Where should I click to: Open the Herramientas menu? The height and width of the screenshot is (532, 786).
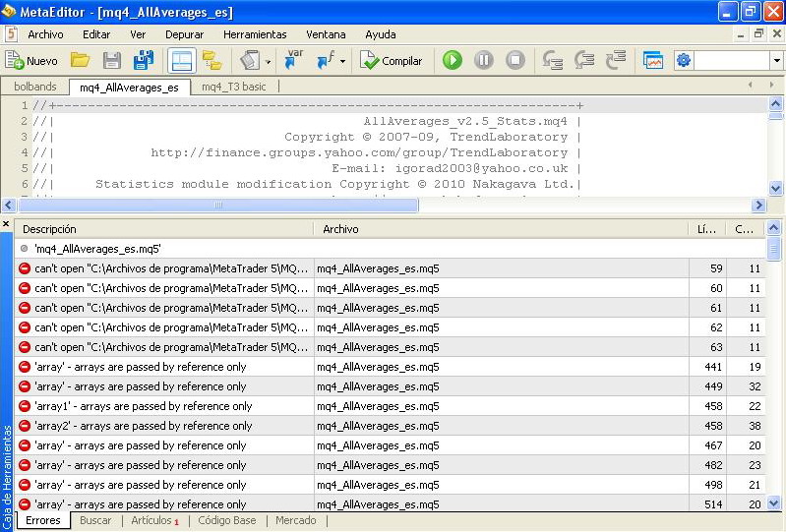pyautogui.click(x=255, y=34)
